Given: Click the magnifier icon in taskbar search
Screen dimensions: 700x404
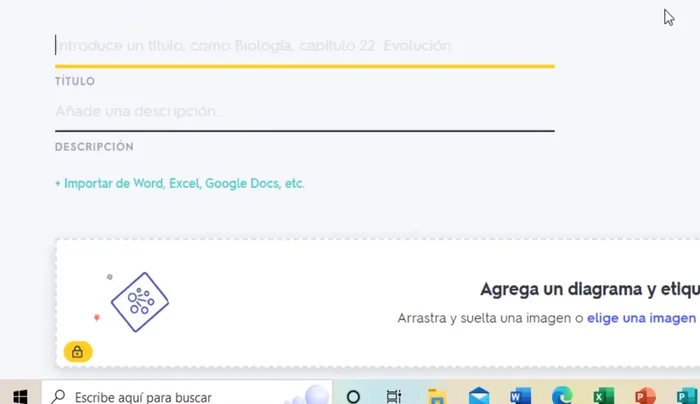Looking at the screenshot, I should (x=58, y=396).
